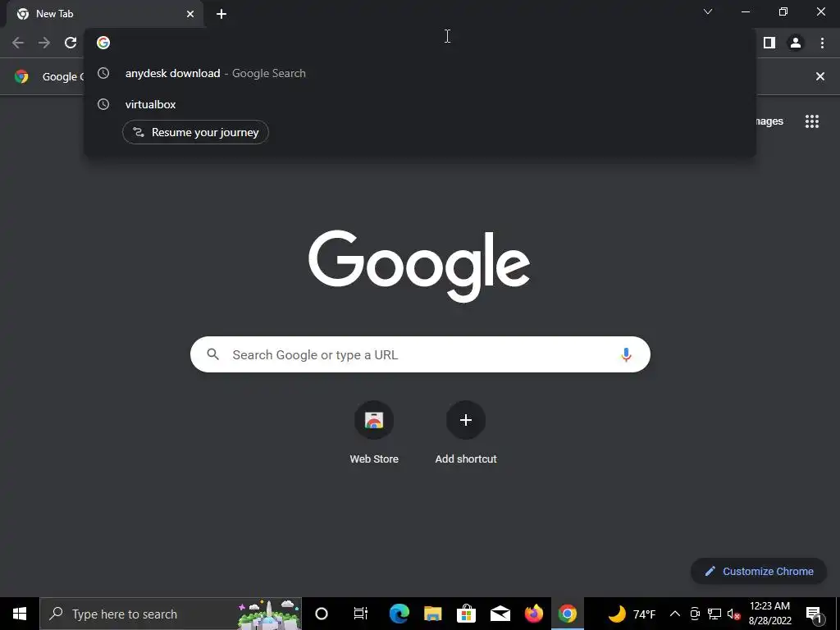Viewport: 840px width, 630px height.
Task: Open the weather widget showing 74°F
Action: 632,614
